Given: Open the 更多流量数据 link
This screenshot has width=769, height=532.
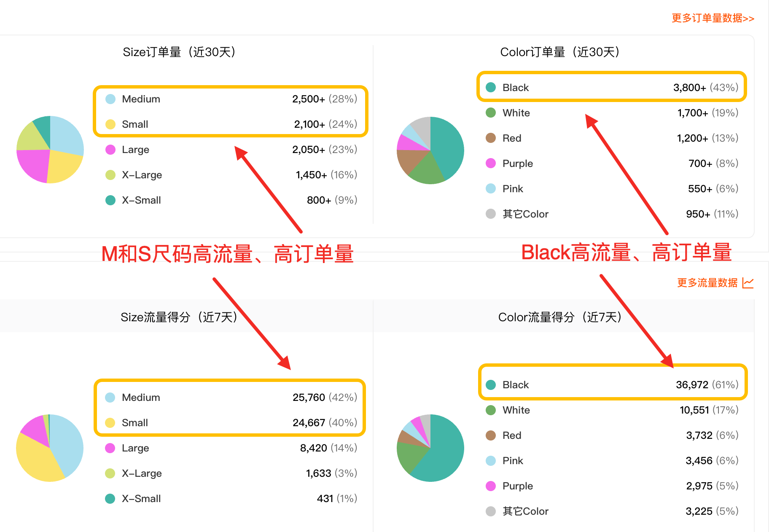Looking at the screenshot, I should coord(707,283).
